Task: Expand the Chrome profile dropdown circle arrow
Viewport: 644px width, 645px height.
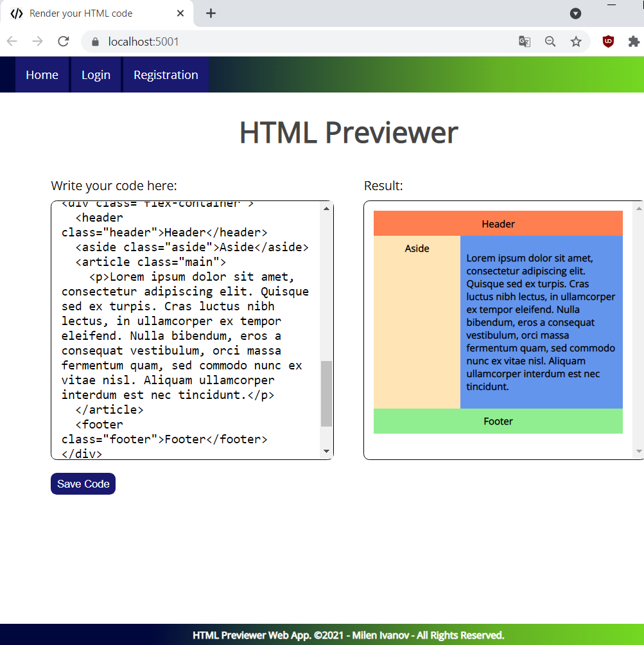Action: pos(576,13)
